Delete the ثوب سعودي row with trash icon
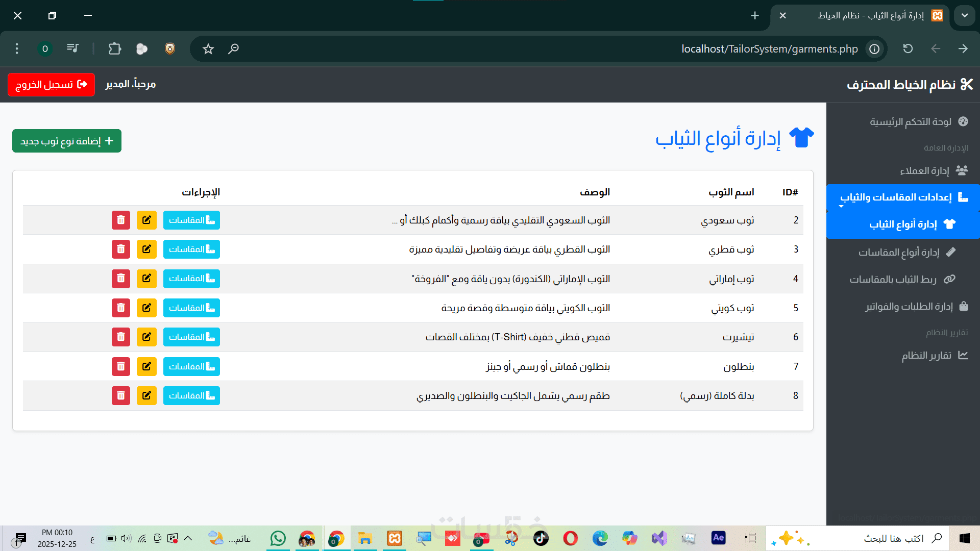980x551 pixels. [121, 220]
